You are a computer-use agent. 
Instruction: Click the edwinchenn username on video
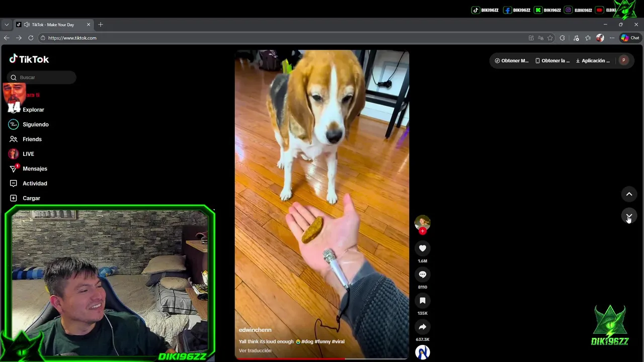pyautogui.click(x=255, y=330)
